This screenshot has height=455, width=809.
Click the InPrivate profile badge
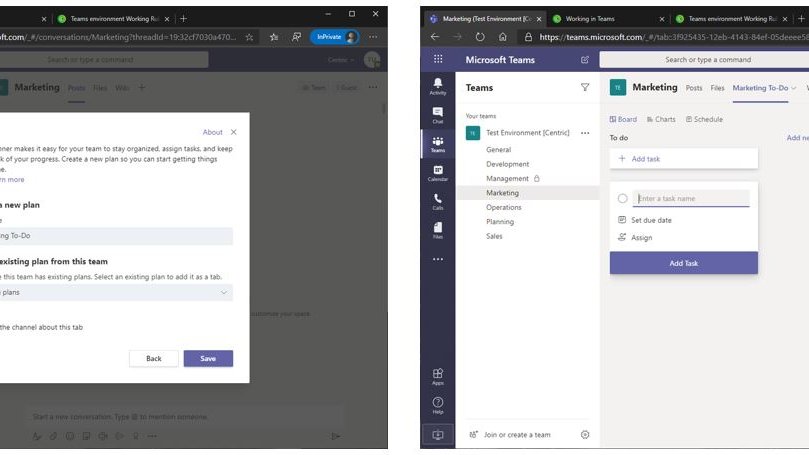click(x=335, y=37)
